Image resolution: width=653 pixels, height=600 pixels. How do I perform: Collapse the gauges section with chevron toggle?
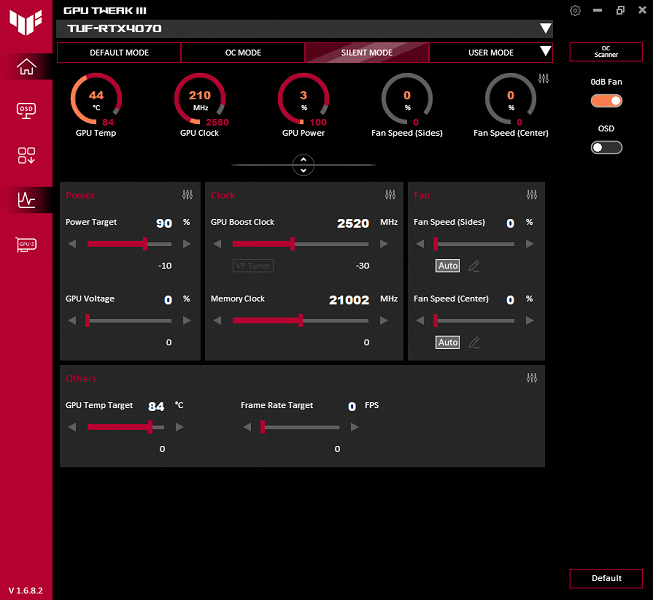point(303,165)
